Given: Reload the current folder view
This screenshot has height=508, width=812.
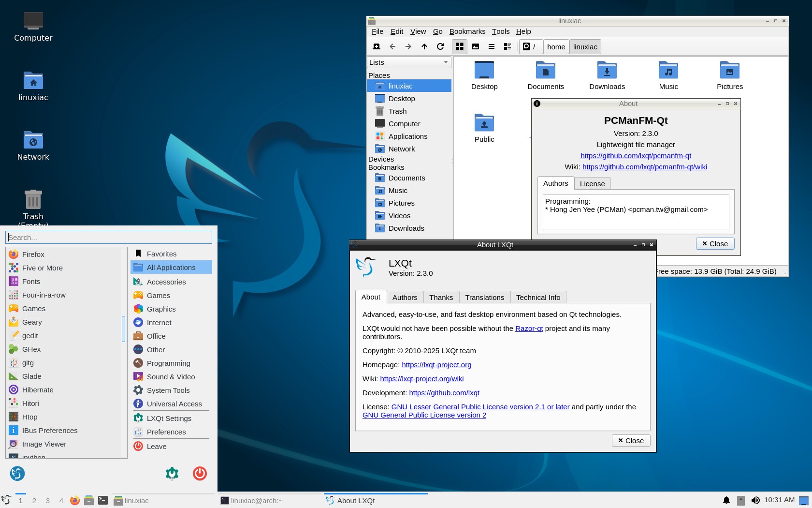Looking at the screenshot, I should [x=440, y=46].
